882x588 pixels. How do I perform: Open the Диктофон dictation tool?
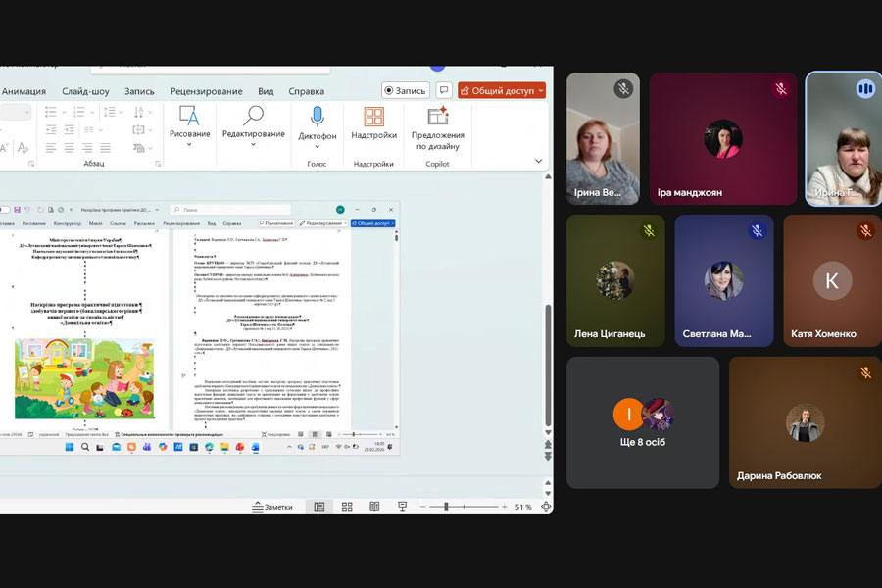317,124
